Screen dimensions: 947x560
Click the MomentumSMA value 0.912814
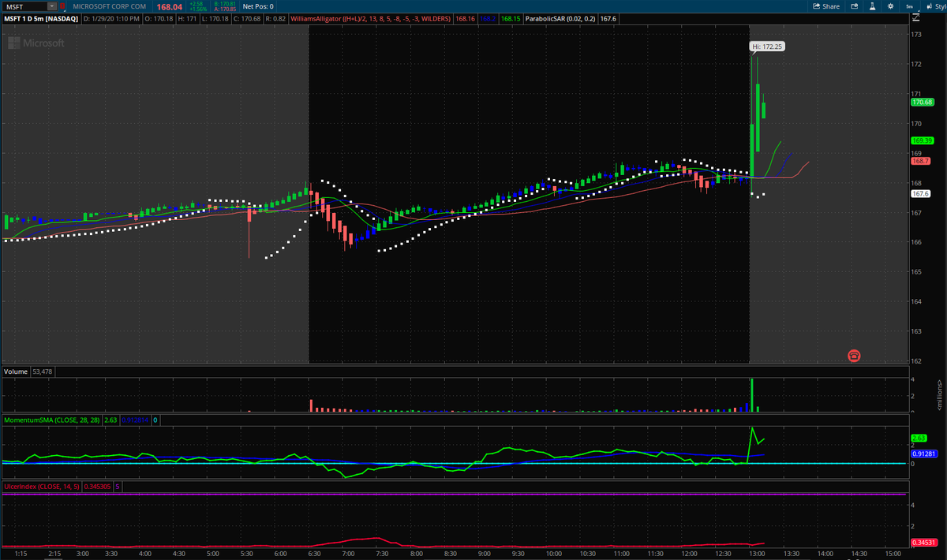(x=136, y=420)
